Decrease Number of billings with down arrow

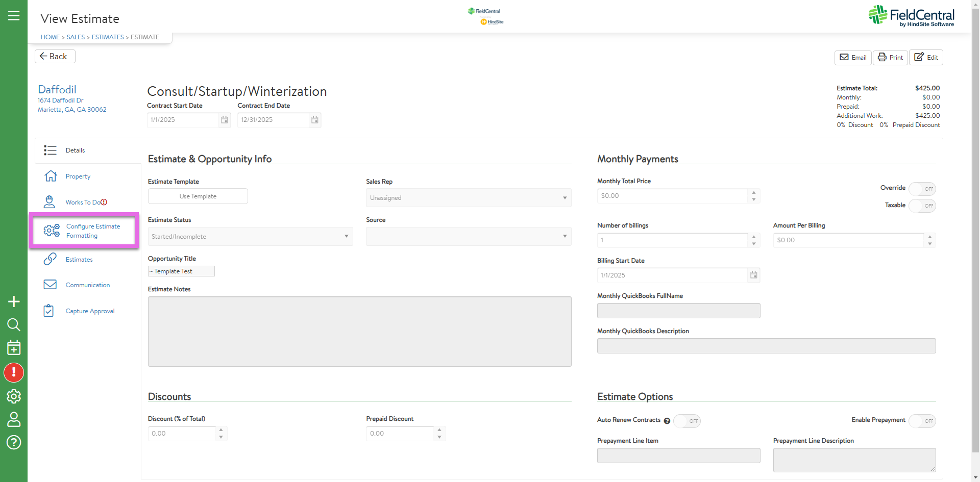point(754,244)
